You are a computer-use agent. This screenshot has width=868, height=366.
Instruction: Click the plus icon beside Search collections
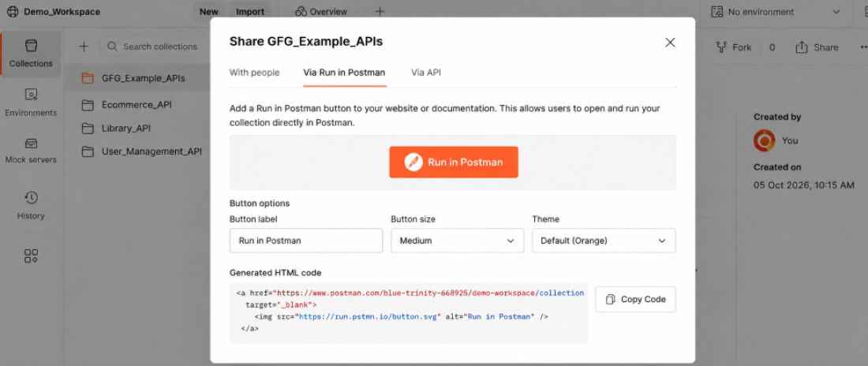[84, 47]
